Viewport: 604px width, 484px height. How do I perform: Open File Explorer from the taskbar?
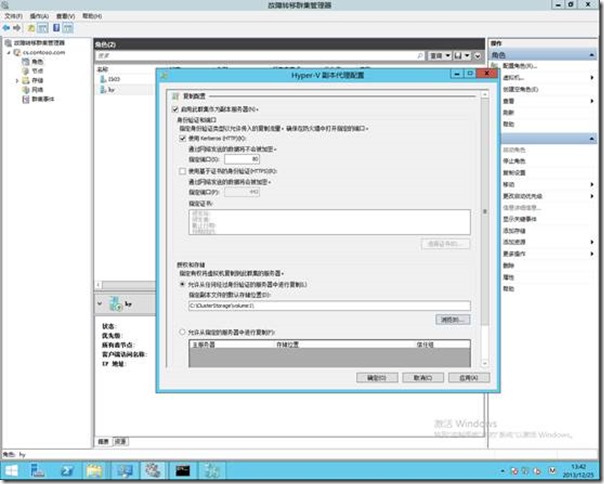pyautogui.click(x=94, y=471)
